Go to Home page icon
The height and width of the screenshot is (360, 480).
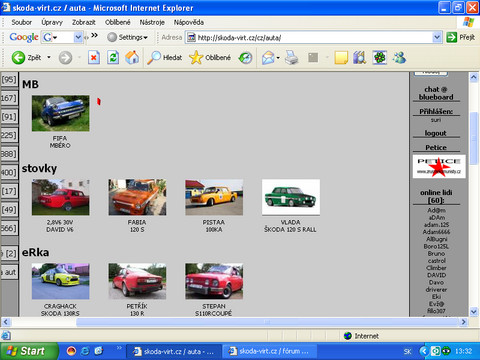pos(132,57)
